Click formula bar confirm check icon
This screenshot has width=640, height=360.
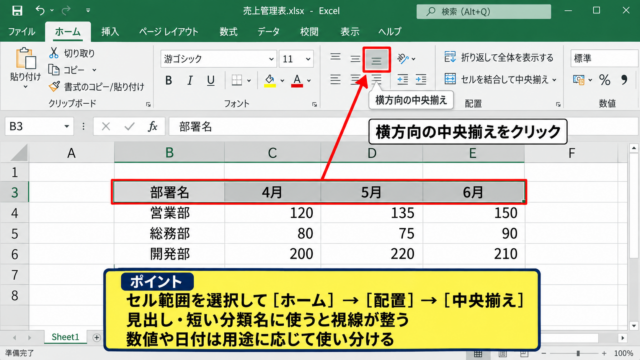click(129, 127)
